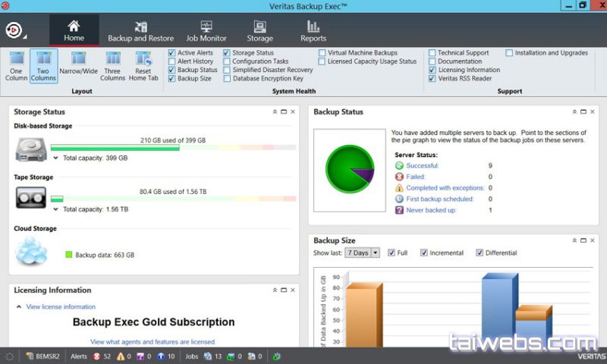Click the Successful server status link
This screenshot has width=607, height=364.
[x=422, y=165]
